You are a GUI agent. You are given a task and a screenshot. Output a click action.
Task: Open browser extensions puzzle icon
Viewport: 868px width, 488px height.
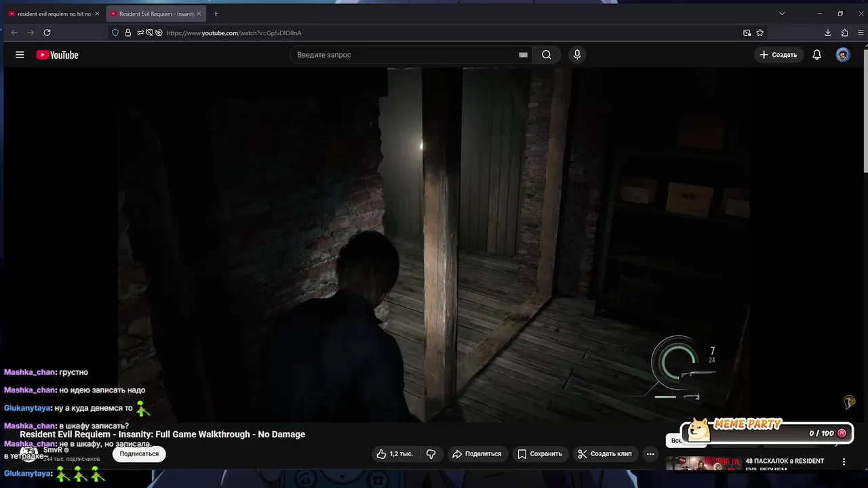pos(844,33)
